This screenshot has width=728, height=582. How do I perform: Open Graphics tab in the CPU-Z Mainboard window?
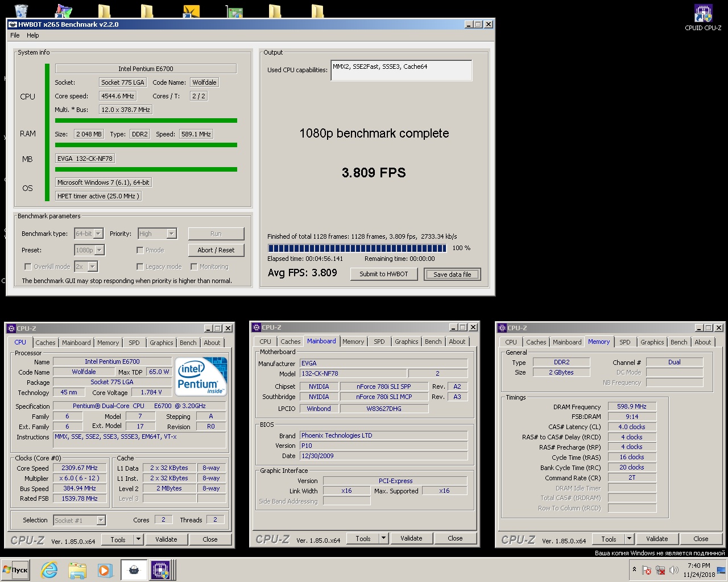tap(407, 342)
